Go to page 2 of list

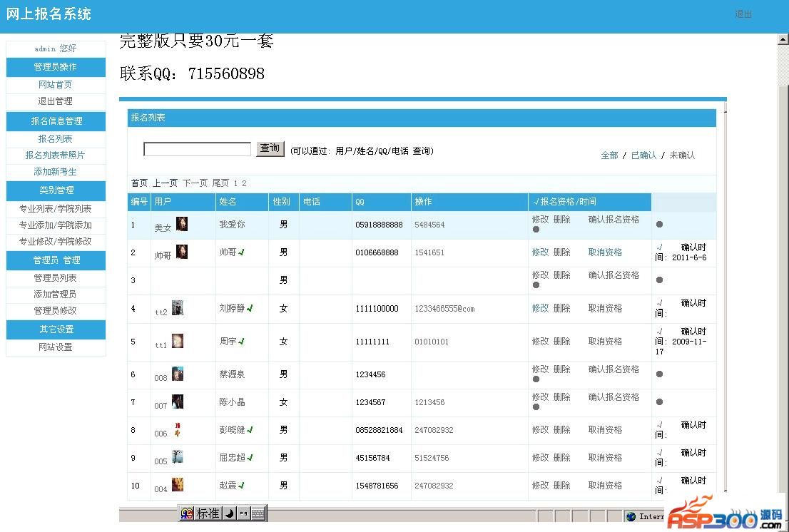pyautogui.click(x=244, y=183)
